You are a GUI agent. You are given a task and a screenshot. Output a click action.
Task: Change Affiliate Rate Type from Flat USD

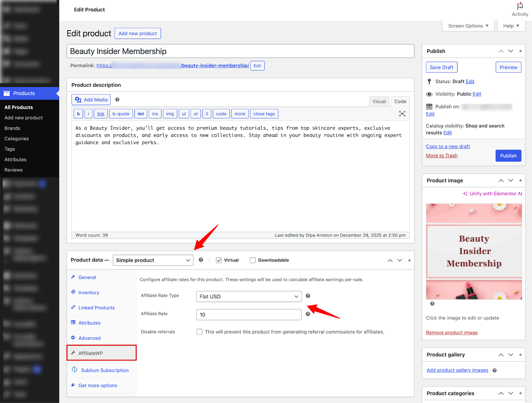tap(248, 296)
